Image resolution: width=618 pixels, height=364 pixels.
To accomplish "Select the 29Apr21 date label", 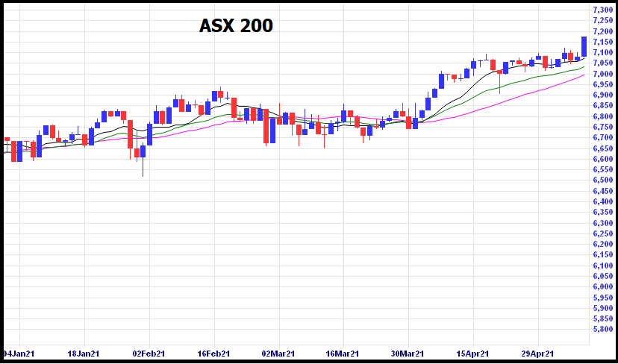I will tap(537, 353).
